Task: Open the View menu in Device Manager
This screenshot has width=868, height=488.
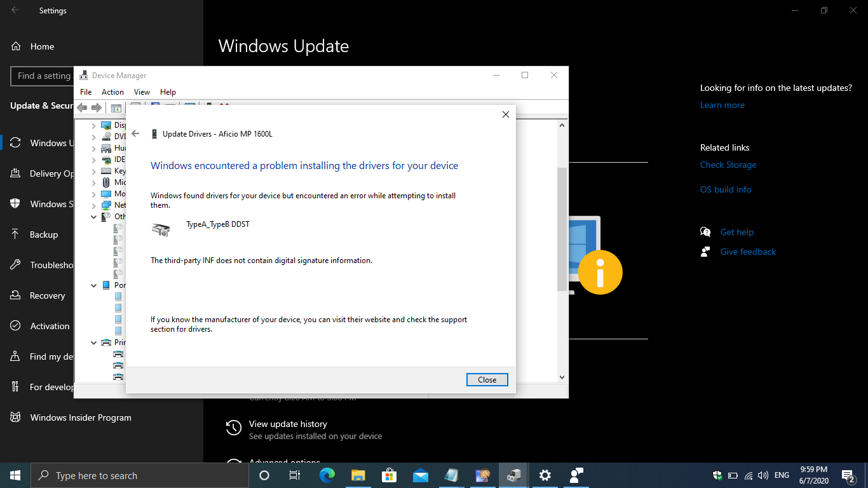Action: [142, 92]
